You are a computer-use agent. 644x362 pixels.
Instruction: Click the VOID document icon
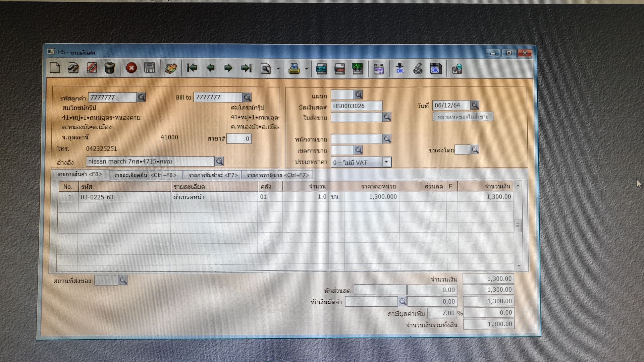[x=92, y=68]
